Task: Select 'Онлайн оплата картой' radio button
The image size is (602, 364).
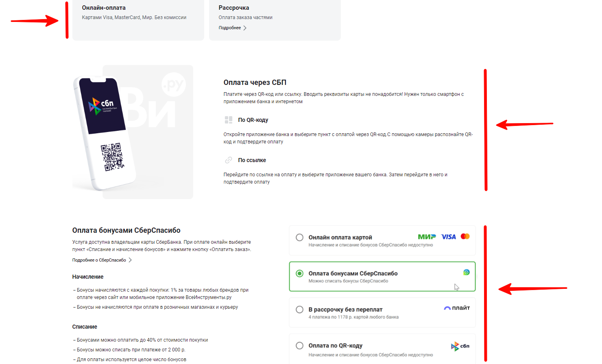Action: pyautogui.click(x=300, y=237)
